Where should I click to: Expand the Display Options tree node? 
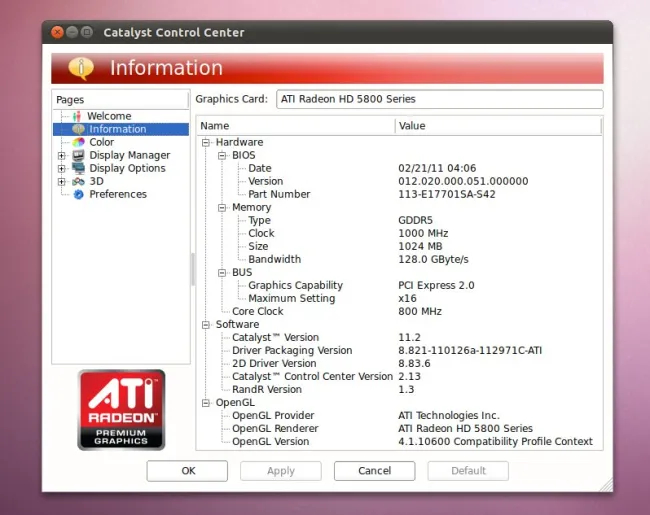(x=62, y=168)
